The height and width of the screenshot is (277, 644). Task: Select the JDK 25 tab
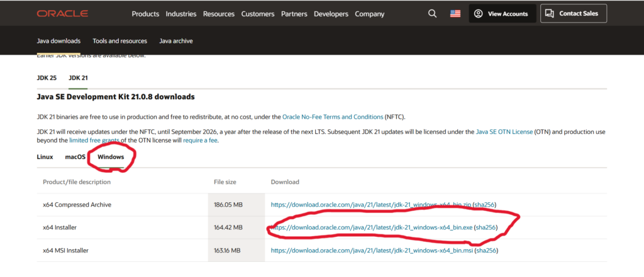point(47,78)
